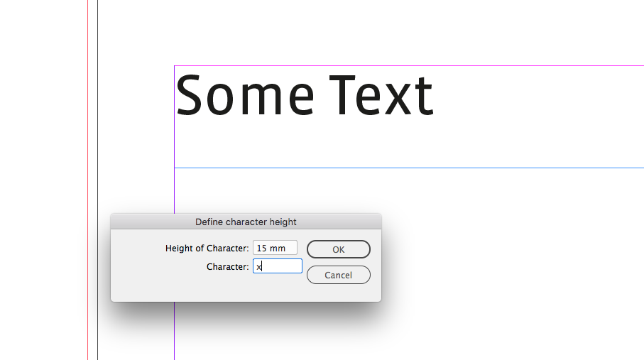Click OK in the character height dialog
The height and width of the screenshot is (360, 644).
(x=339, y=249)
